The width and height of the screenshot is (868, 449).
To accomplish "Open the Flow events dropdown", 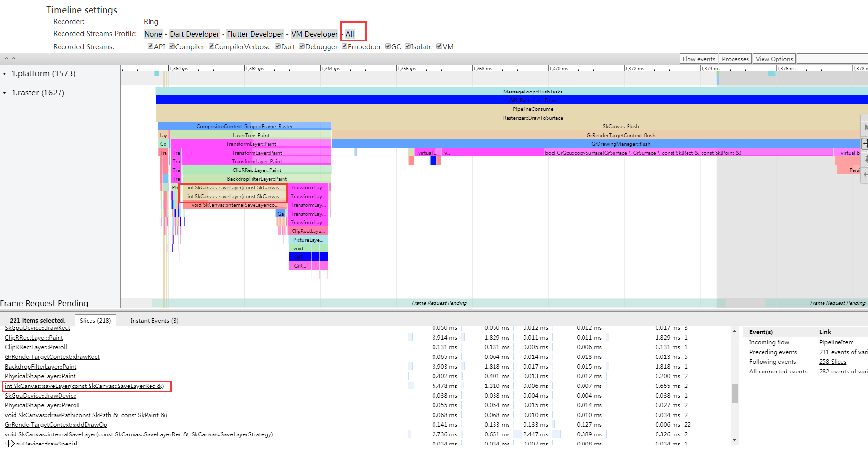I will tap(699, 59).
